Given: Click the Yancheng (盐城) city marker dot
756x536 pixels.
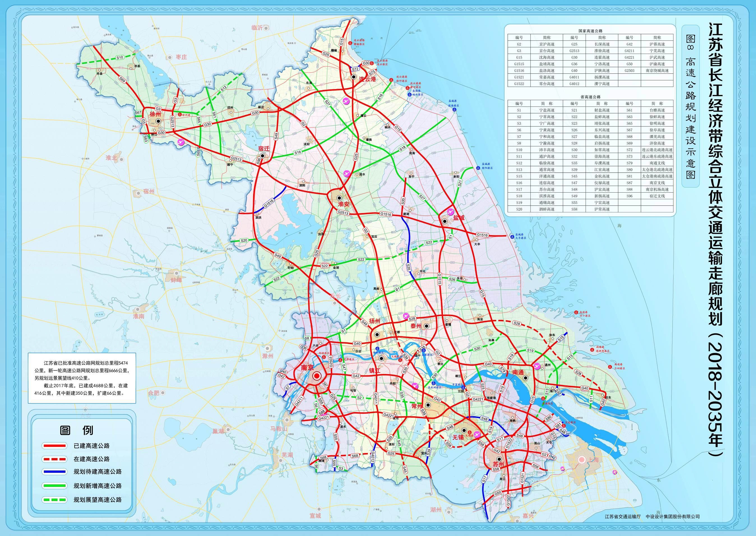Looking at the screenshot, I should click(445, 221).
